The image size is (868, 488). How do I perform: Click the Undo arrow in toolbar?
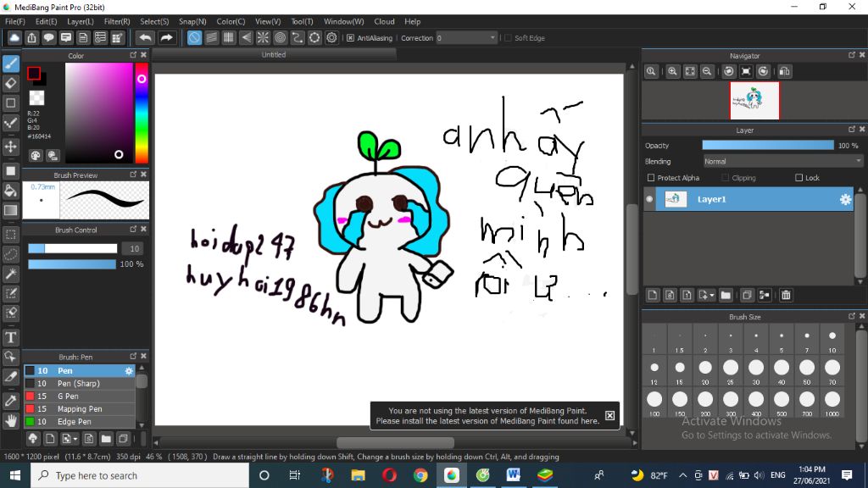[145, 37]
